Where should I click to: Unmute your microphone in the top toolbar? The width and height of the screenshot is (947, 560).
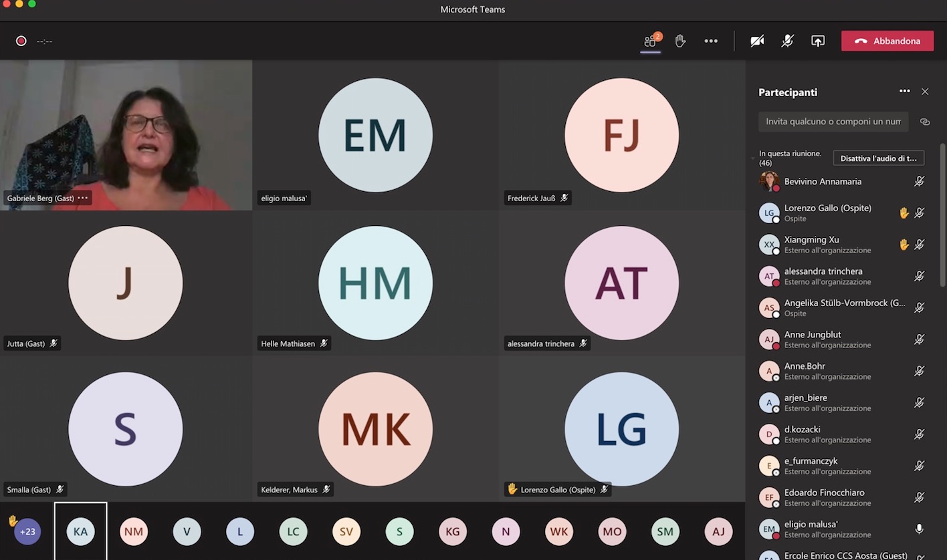(x=788, y=41)
